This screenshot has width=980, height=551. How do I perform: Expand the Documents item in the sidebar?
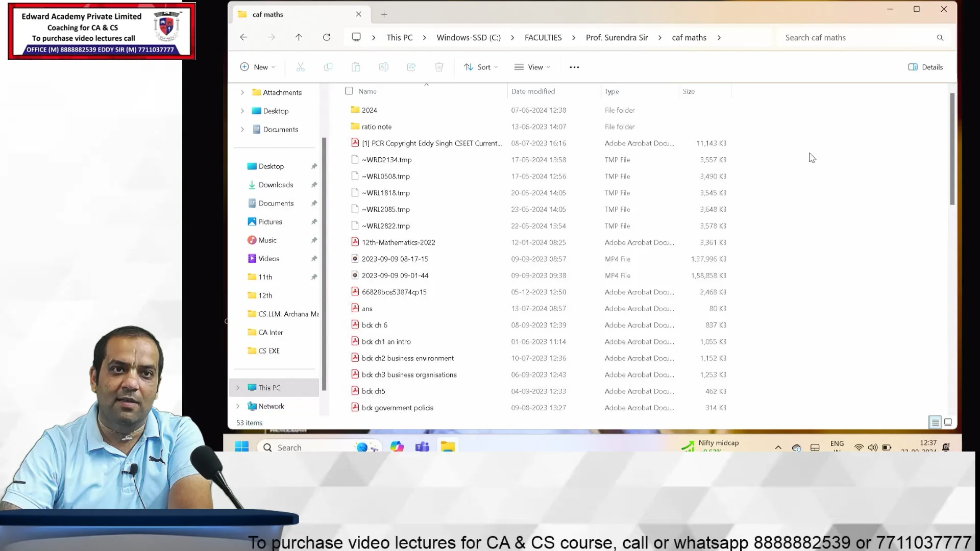pyautogui.click(x=242, y=129)
